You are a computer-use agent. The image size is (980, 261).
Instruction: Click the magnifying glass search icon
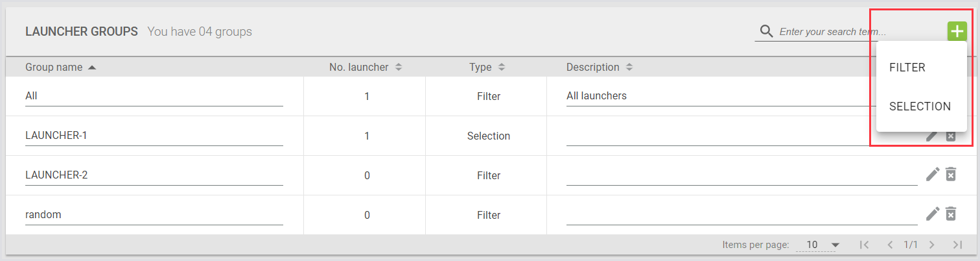click(766, 31)
